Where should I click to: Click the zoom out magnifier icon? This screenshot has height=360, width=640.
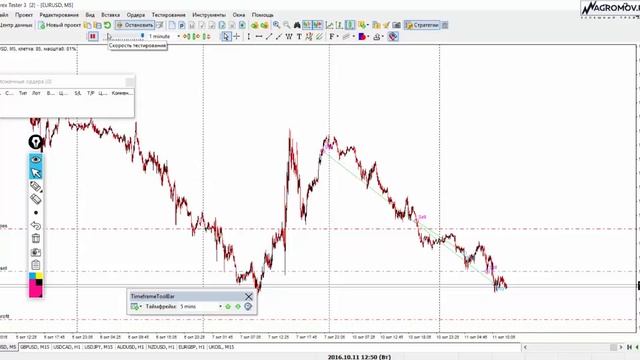[x=287, y=25]
